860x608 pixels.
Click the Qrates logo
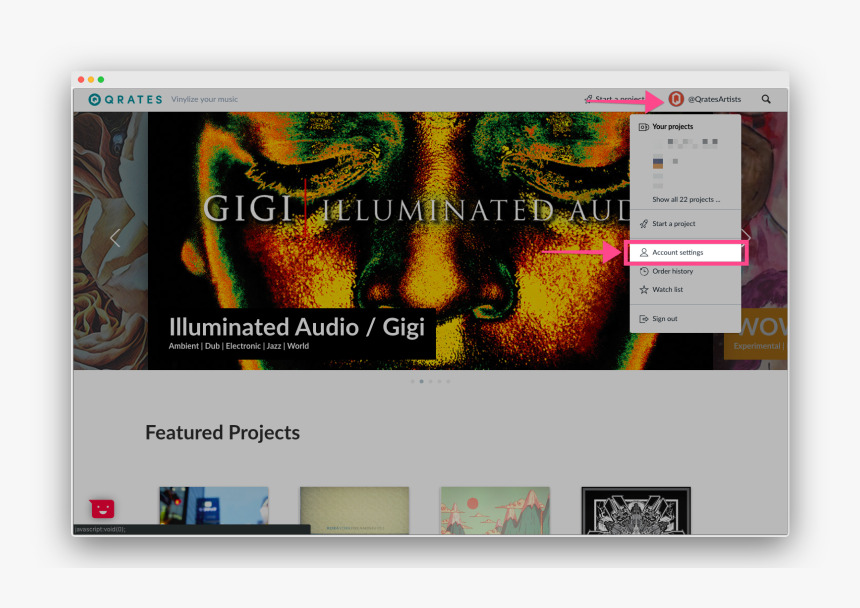click(126, 99)
